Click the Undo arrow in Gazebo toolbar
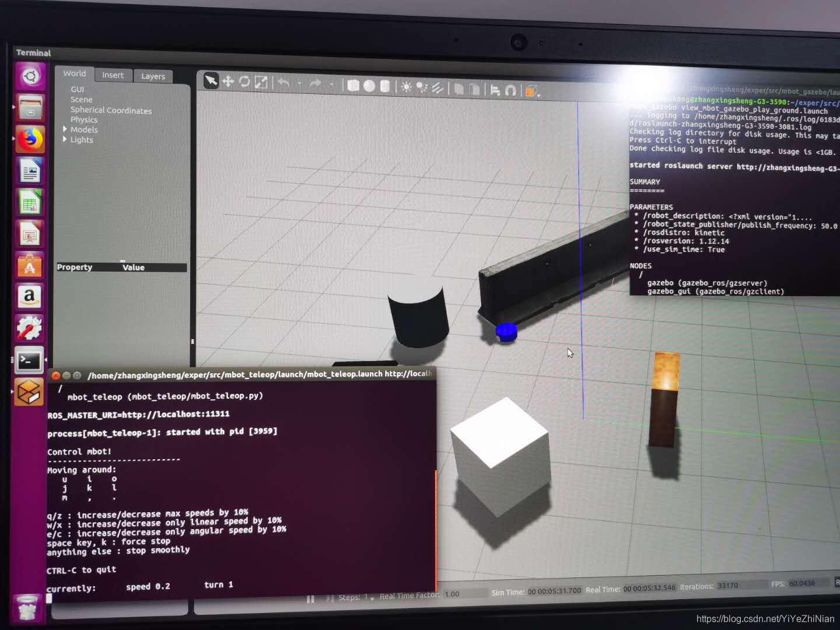The image size is (840, 630). [283, 83]
